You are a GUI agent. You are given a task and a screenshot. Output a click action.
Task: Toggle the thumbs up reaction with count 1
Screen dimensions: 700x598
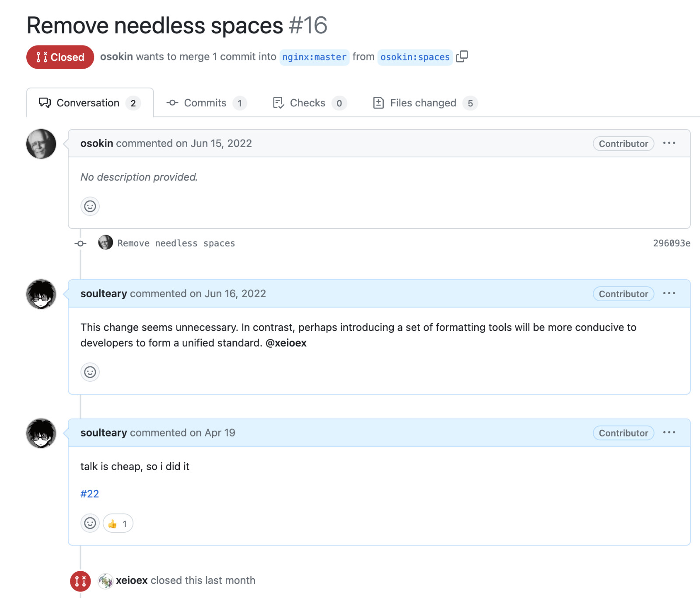click(x=118, y=523)
